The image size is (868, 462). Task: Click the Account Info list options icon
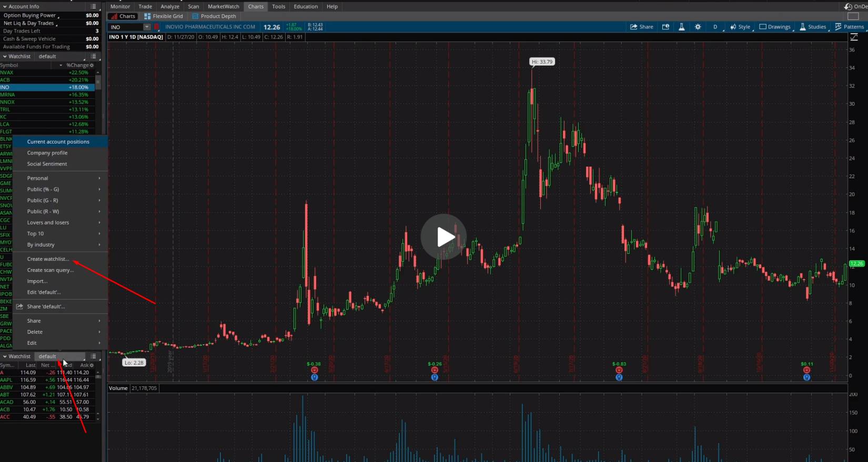[x=93, y=6]
